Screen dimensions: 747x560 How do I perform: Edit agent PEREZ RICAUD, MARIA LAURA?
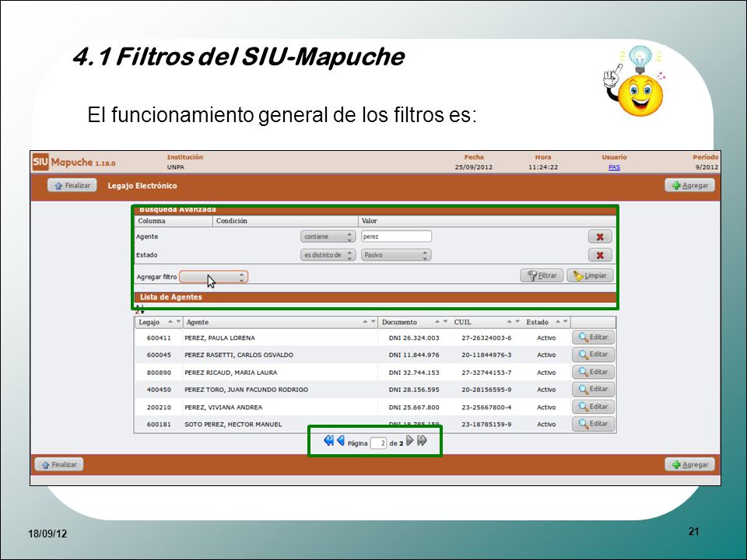(x=593, y=372)
